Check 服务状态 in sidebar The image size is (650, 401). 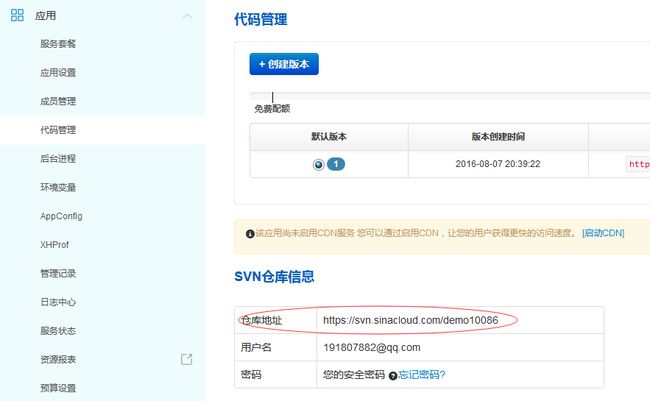tap(58, 331)
